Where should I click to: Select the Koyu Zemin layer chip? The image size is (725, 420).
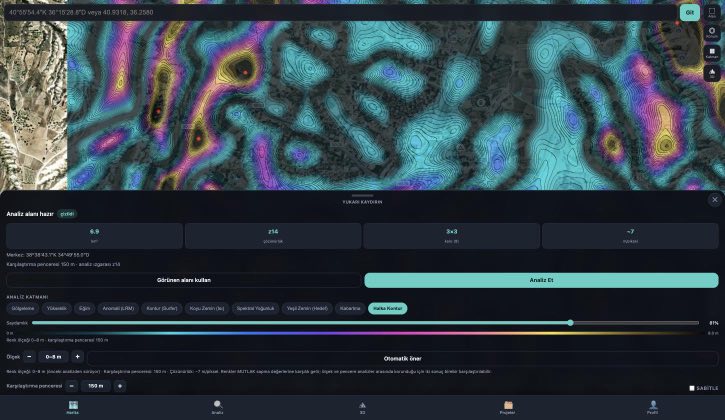point(207,309)
